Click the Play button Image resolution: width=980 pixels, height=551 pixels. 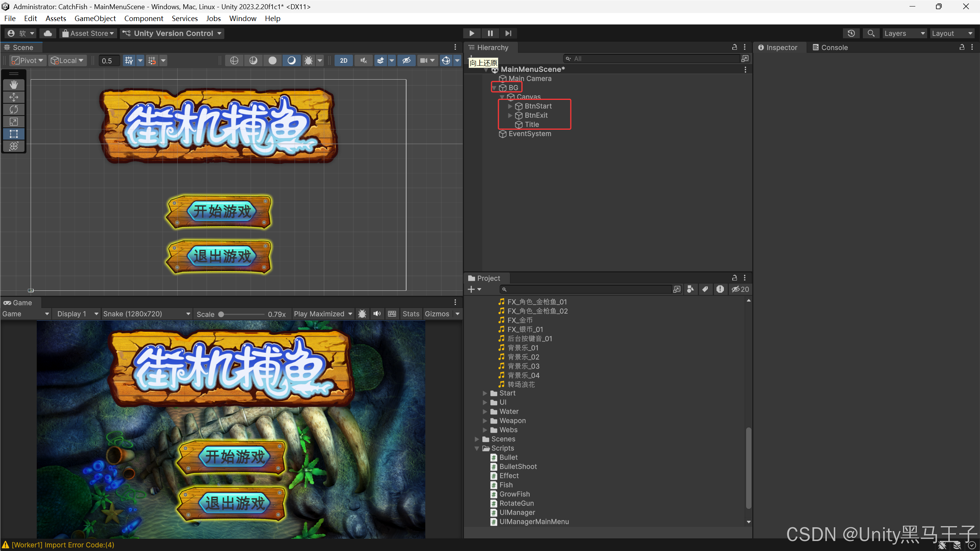click(x=472, y=33)
